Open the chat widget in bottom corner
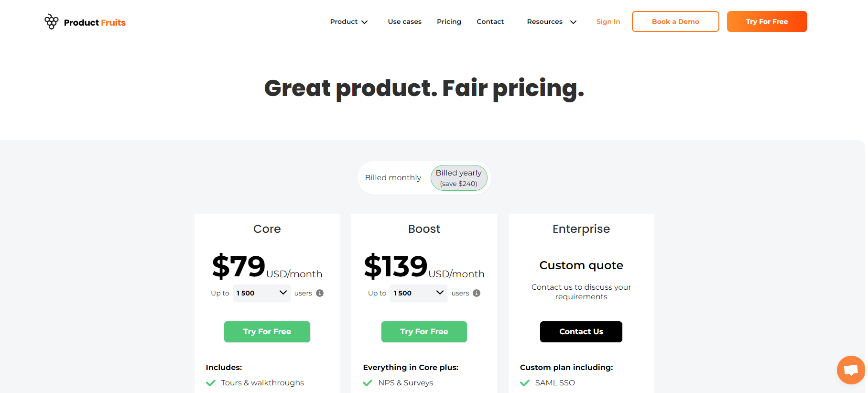Screen dimensions: 868x393 pyautogui.click(x=851, y=370)
